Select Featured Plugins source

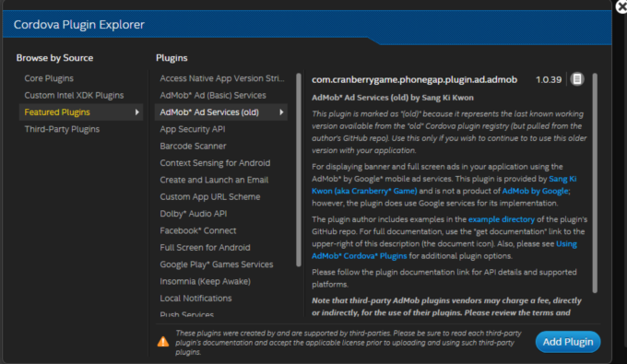81,112
